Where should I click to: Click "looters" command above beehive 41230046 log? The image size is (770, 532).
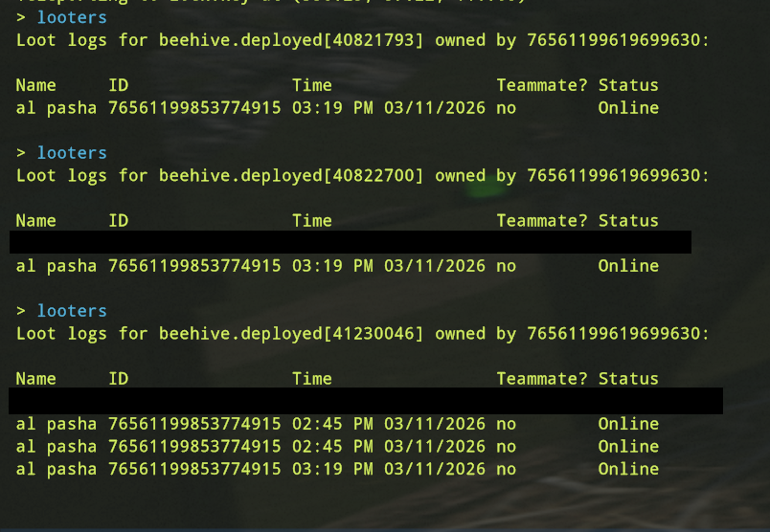coord(72,311)
